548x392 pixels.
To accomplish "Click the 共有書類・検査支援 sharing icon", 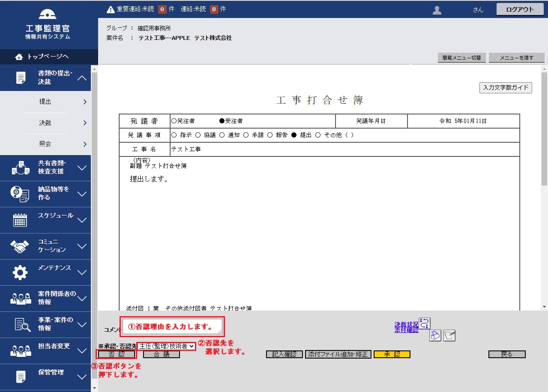I will pos(21,168).
